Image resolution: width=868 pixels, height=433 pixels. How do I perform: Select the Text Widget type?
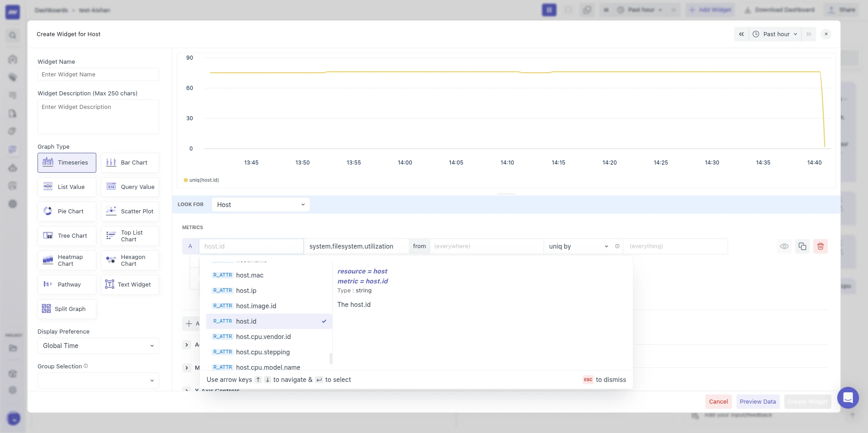coord(130,285)
